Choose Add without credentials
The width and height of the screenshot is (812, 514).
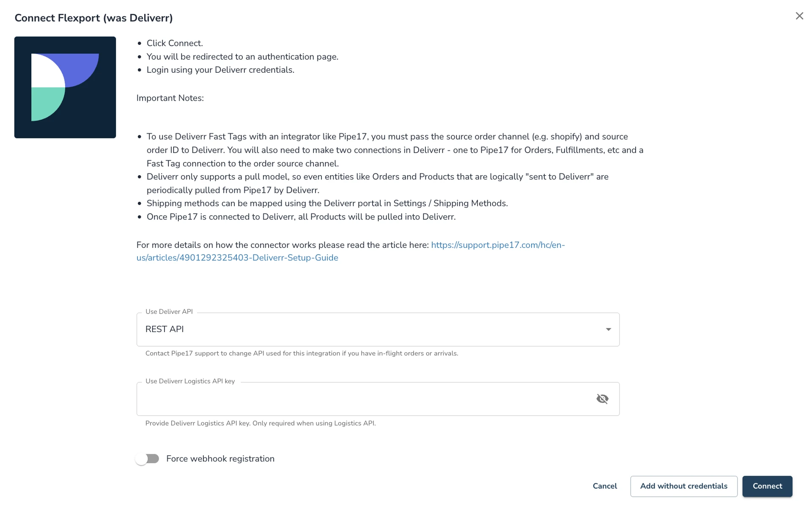pyautogui.click(x=683, y=486)
